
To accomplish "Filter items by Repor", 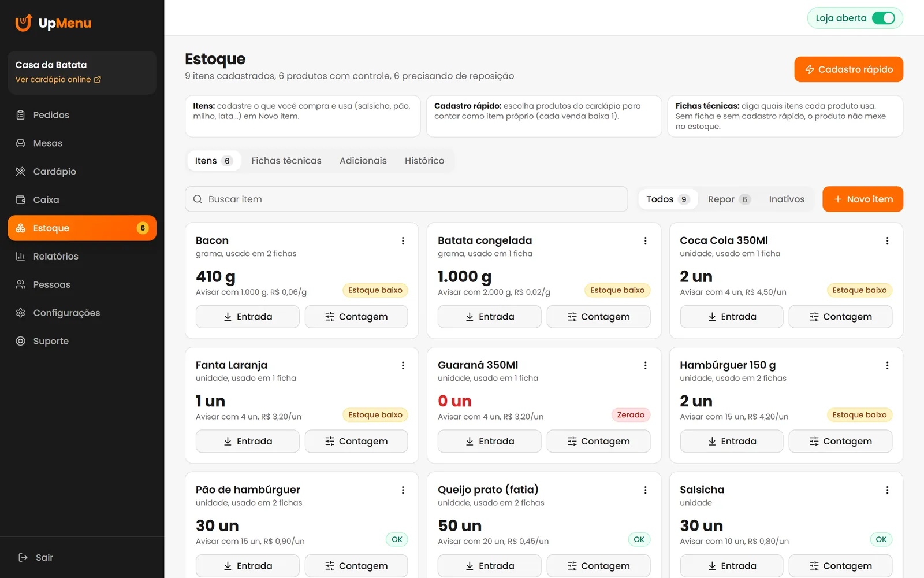I will click(x=729, y=199).
